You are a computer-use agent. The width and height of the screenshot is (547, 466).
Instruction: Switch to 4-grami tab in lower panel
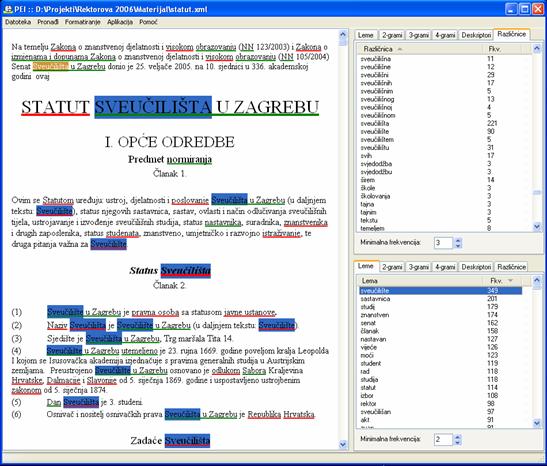pos(445,267)
